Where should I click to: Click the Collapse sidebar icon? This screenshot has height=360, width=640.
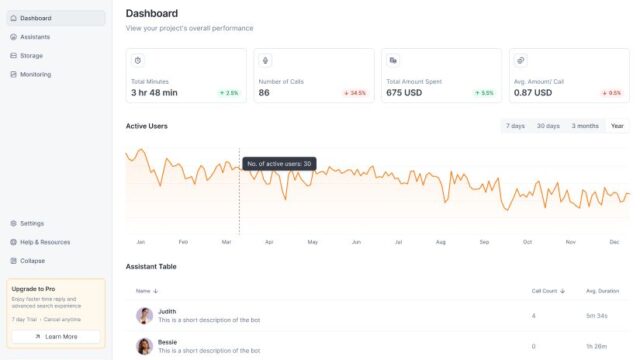click(x=13, y=261)
